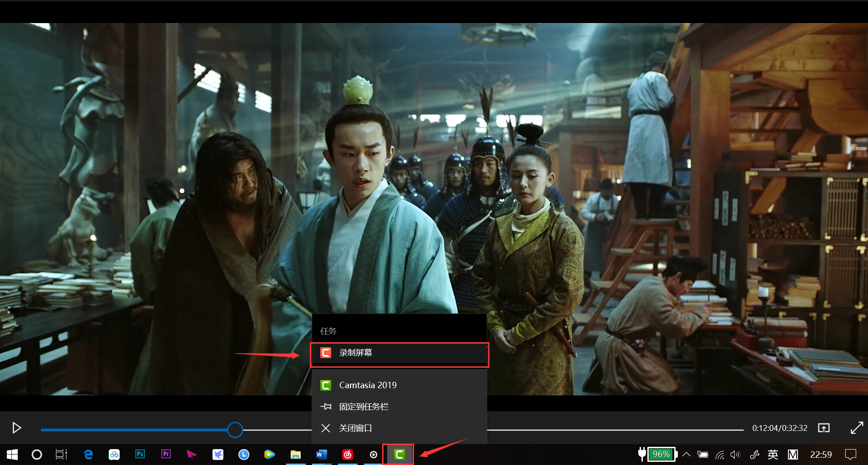The image size is (868, 465).
Task: Open the magenta paper plane app icon
Action: [192, 455]
